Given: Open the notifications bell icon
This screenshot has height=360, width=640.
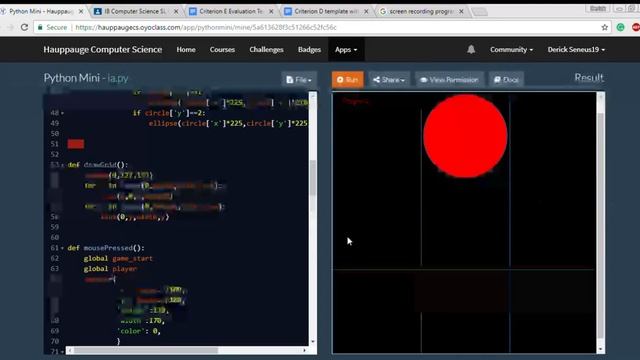Looking at the screenshot, I should pos(471,49).
